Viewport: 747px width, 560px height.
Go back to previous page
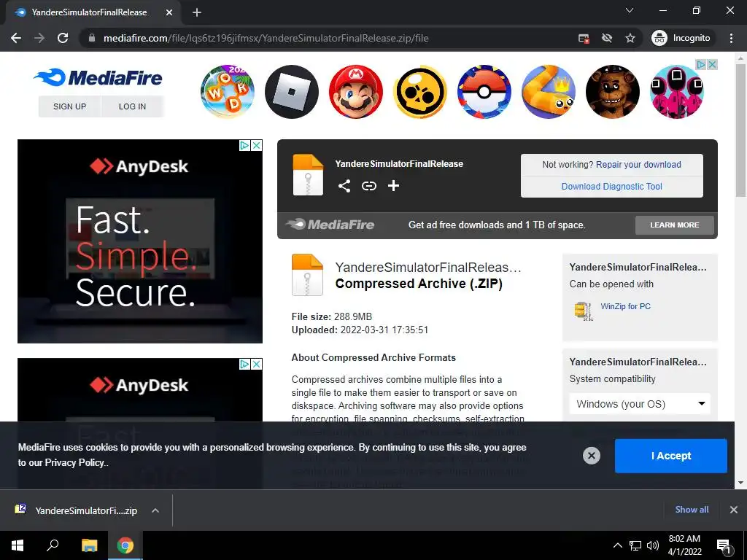tap(16, 38)
